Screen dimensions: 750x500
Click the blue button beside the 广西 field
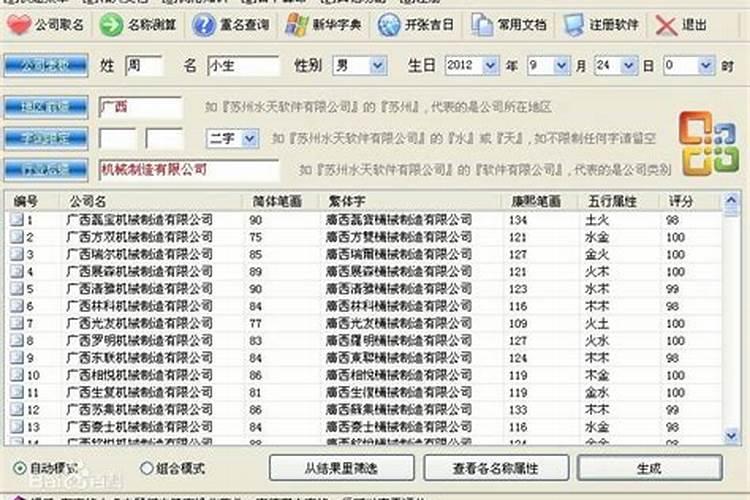click(x=46, y=107)
